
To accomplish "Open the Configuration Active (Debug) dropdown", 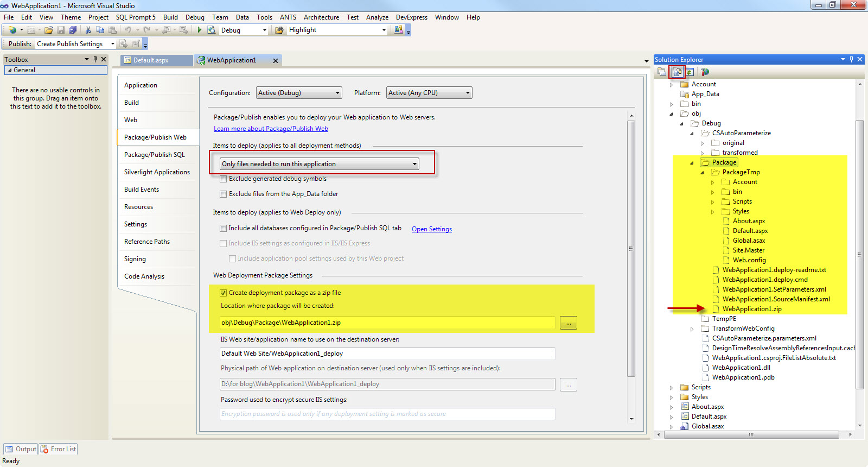I will (x=299, y=93).
